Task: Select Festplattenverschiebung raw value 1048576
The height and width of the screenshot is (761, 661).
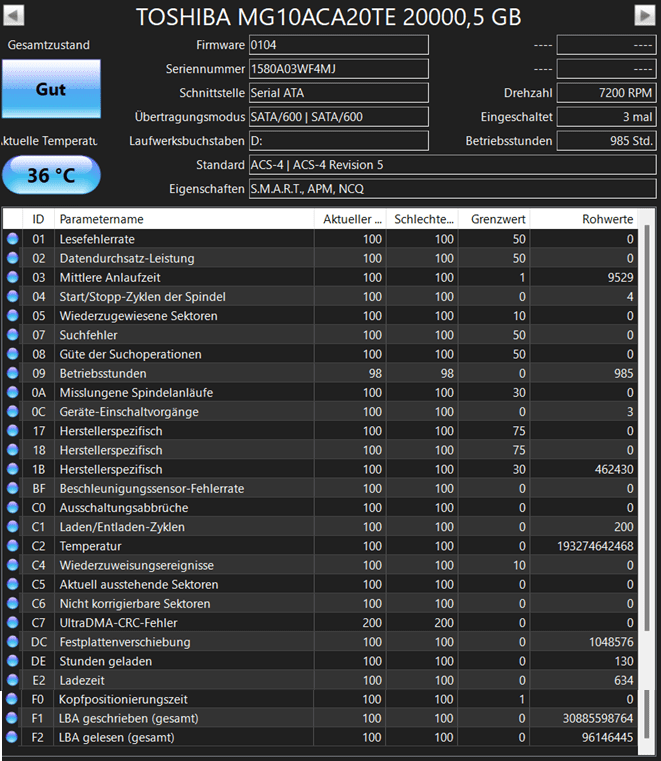Action: 611,642
